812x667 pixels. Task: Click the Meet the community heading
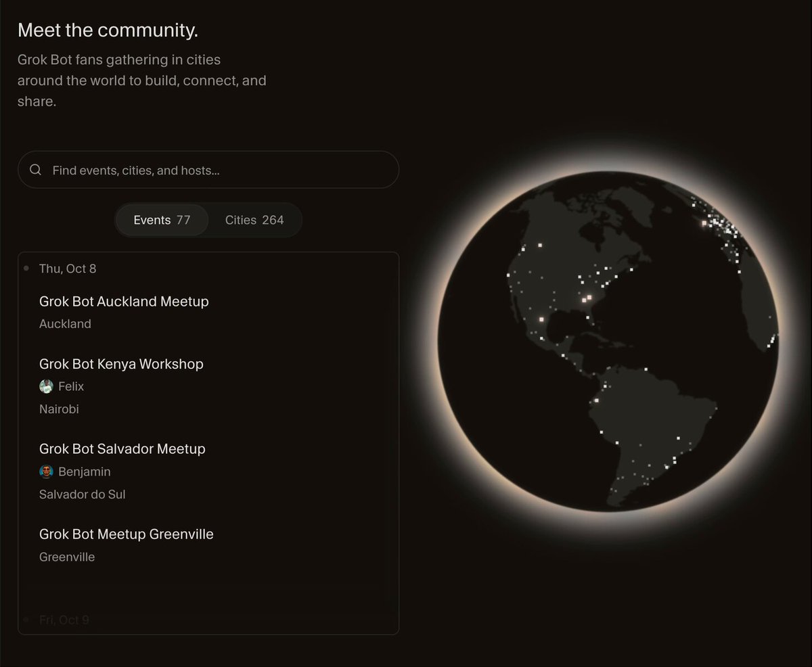(x=108, y=30)
